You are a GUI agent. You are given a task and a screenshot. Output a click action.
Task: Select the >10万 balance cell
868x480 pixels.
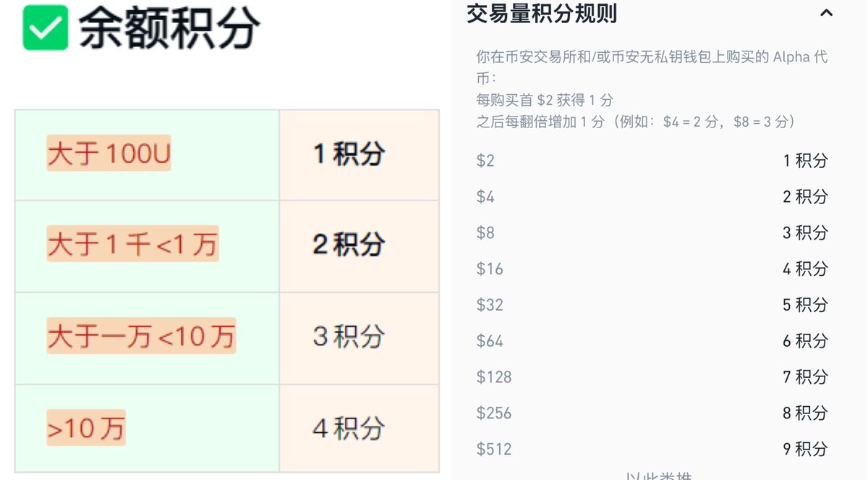click(x=147, y=429)
